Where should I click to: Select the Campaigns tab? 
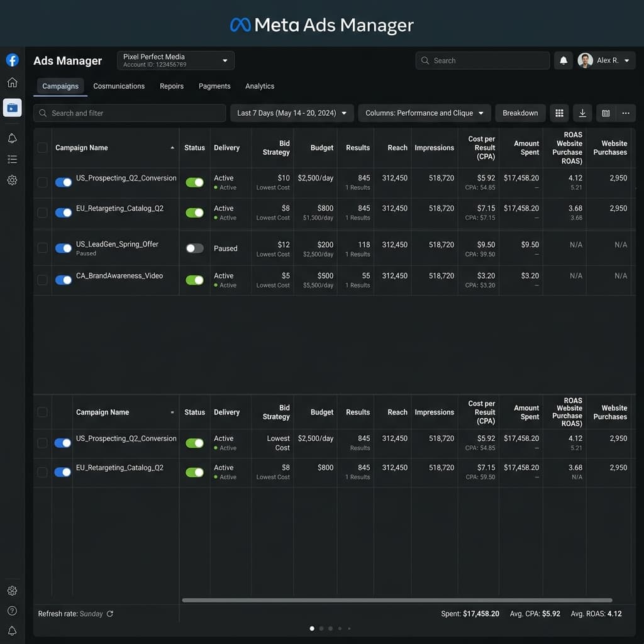[60, 86]
